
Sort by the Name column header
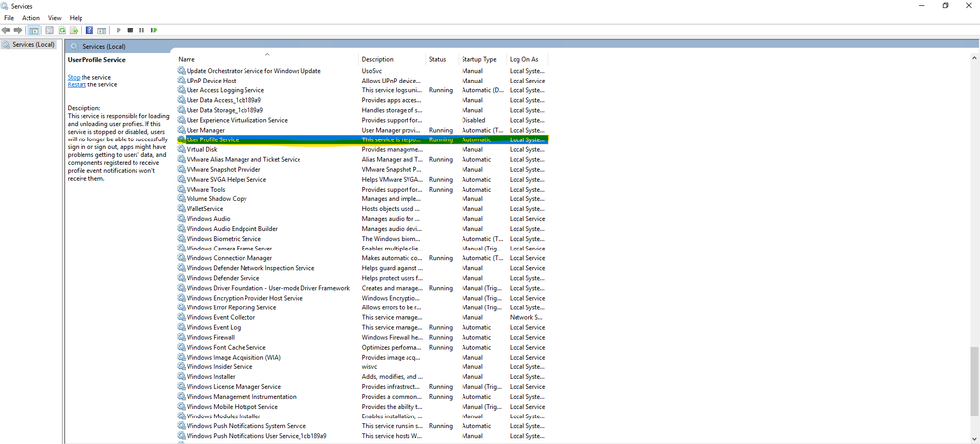click(x=267, y=59)
